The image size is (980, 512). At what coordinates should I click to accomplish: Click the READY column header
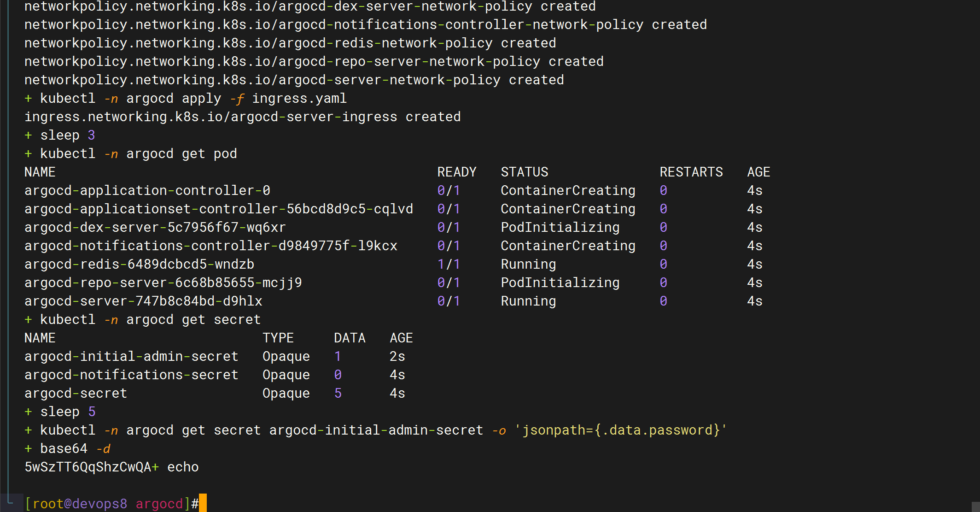click(x=457, y=172)
